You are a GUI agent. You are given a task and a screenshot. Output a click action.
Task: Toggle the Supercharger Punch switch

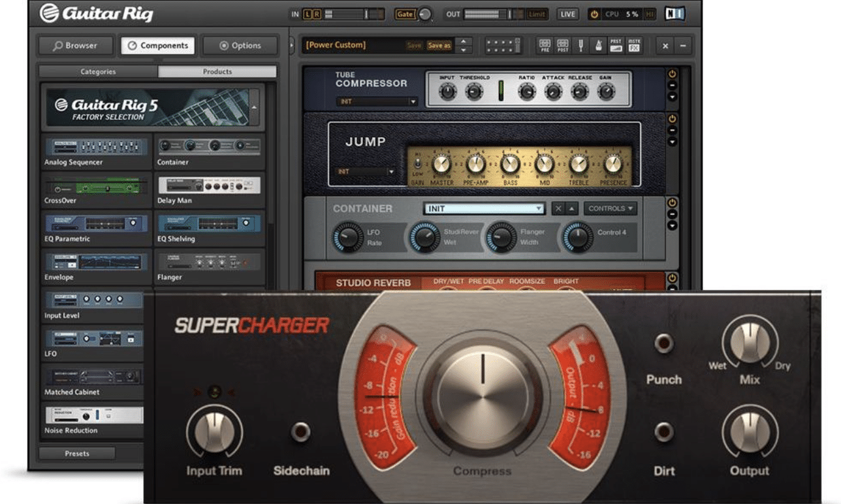coord(664,343)
